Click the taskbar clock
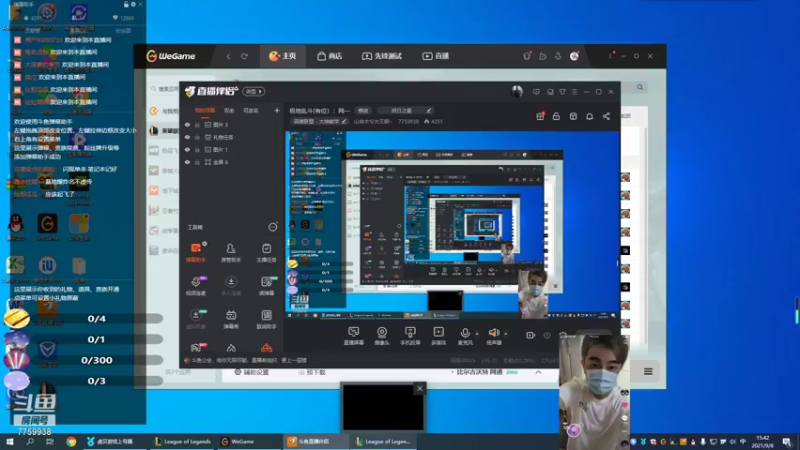The width and height of the screenshot is (800, 450). pos(763,441)
